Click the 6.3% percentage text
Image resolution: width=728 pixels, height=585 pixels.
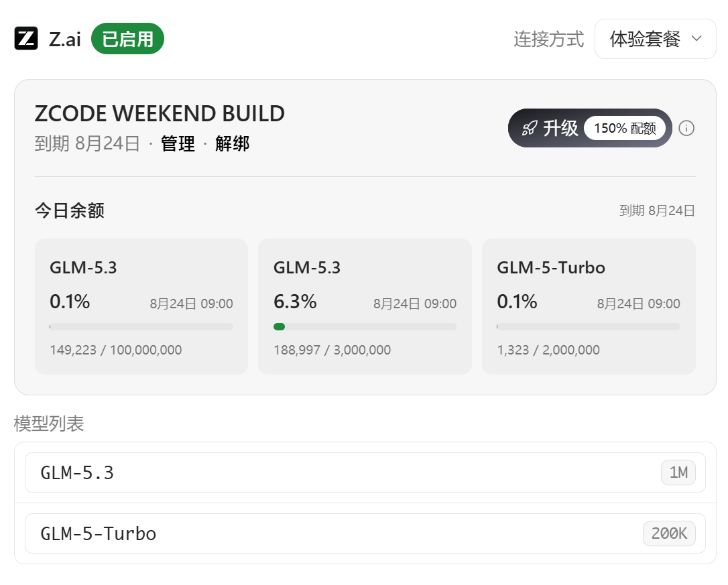295,302
